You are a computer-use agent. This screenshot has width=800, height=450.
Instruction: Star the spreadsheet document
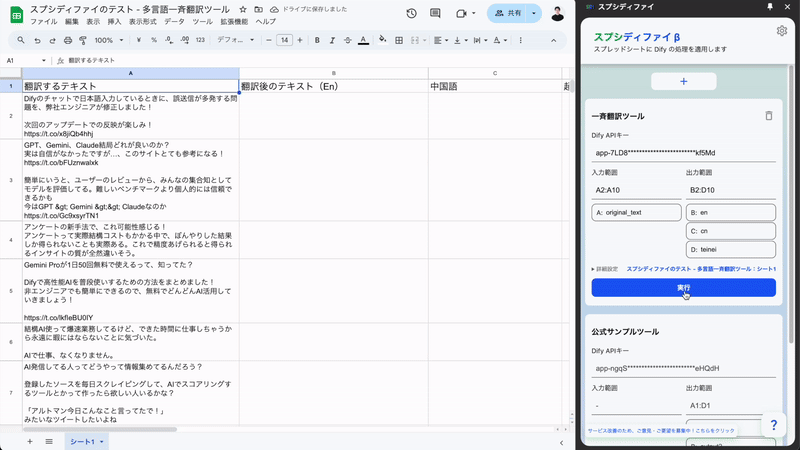click(243, 9)
